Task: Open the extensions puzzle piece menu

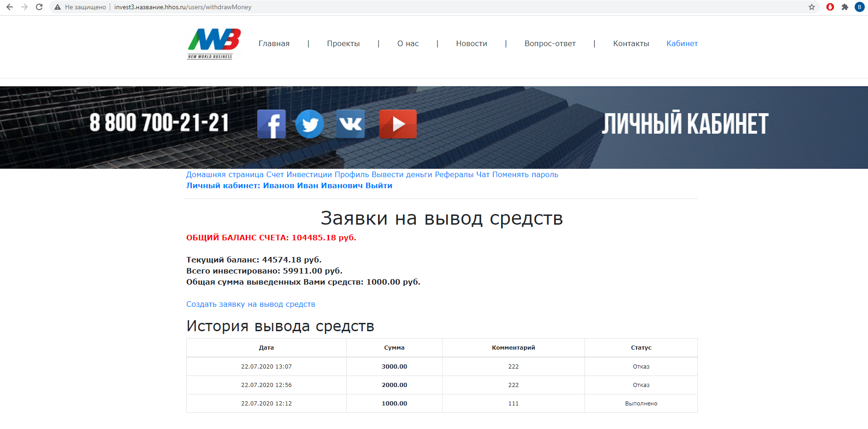Action: point(845,7)
